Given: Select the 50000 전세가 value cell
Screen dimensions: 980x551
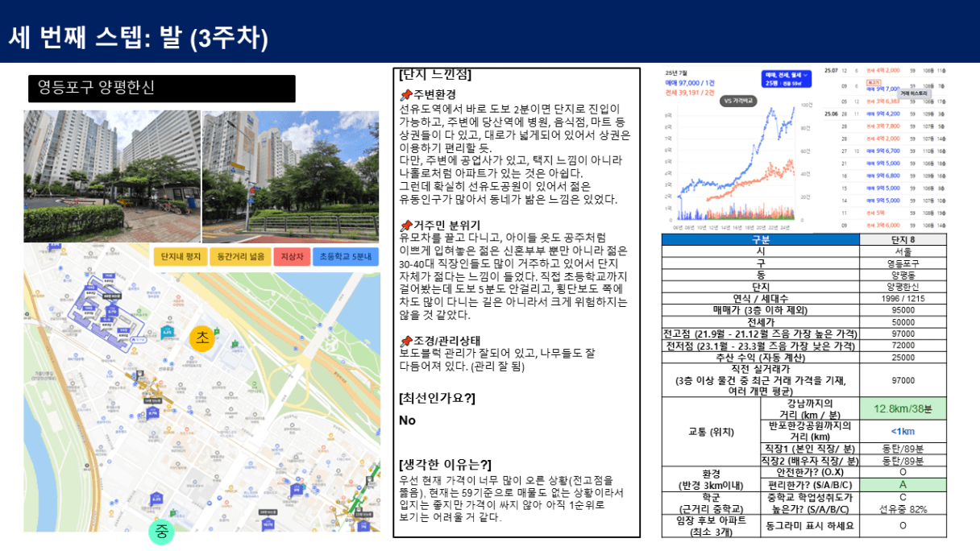Looking at the screenshot, I should pos(903,322).
